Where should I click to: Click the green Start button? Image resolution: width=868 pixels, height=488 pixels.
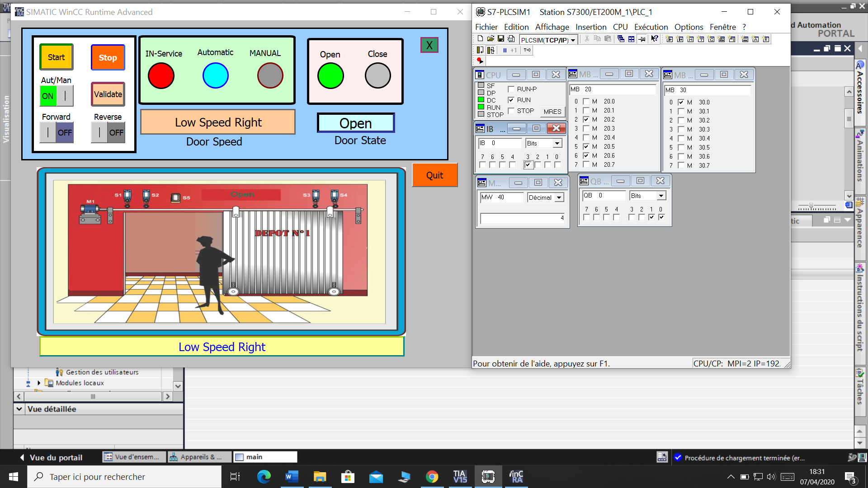click(x=57, y=57)
